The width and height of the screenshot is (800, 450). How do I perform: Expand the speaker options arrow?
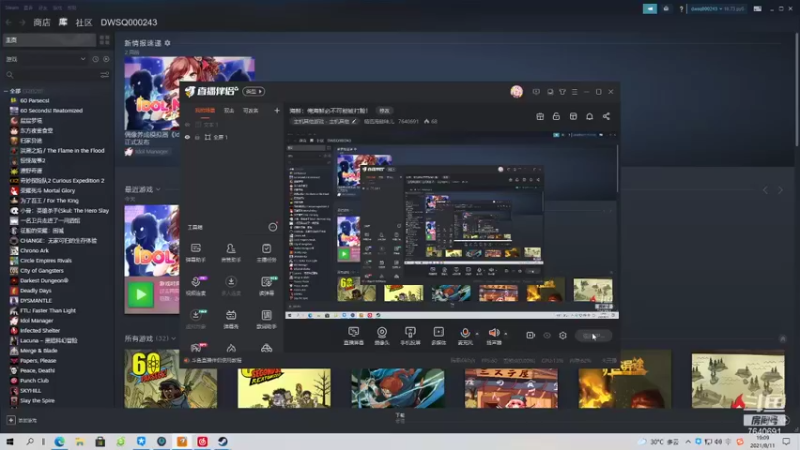point(506,334)
